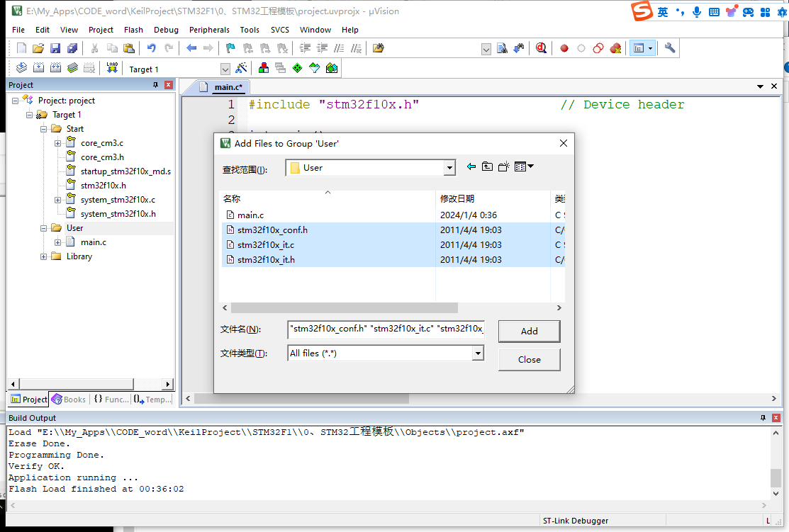This screenshot has height=532, width=789.
Task: Click the Batch Build icon
Action: 73,68
